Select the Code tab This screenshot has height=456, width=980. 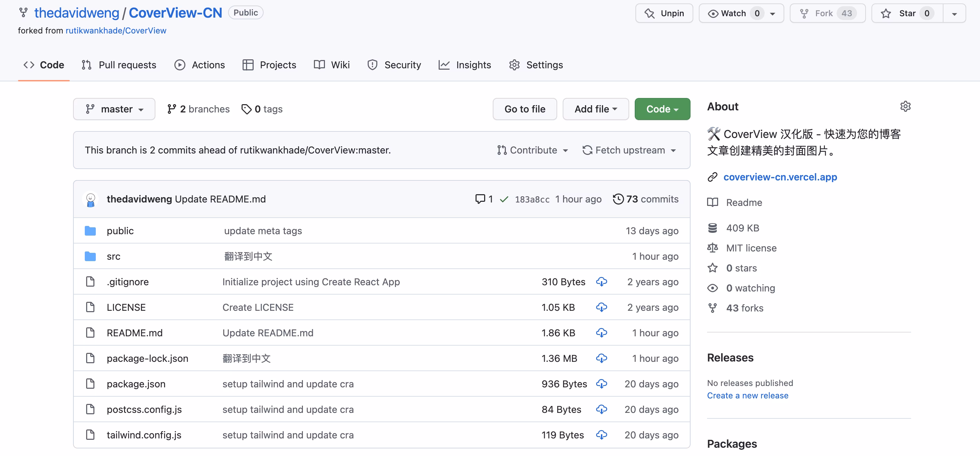click(x=44, y=65)
